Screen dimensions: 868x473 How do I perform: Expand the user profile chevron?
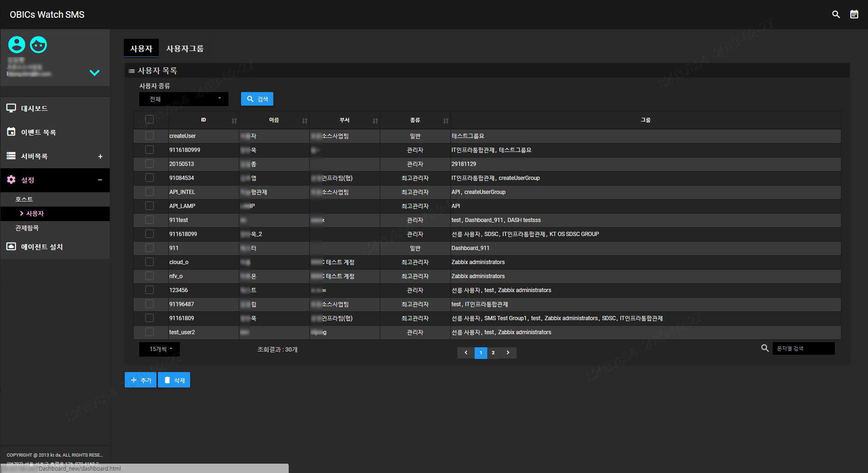pyautogui.click(x=94, y=73)
